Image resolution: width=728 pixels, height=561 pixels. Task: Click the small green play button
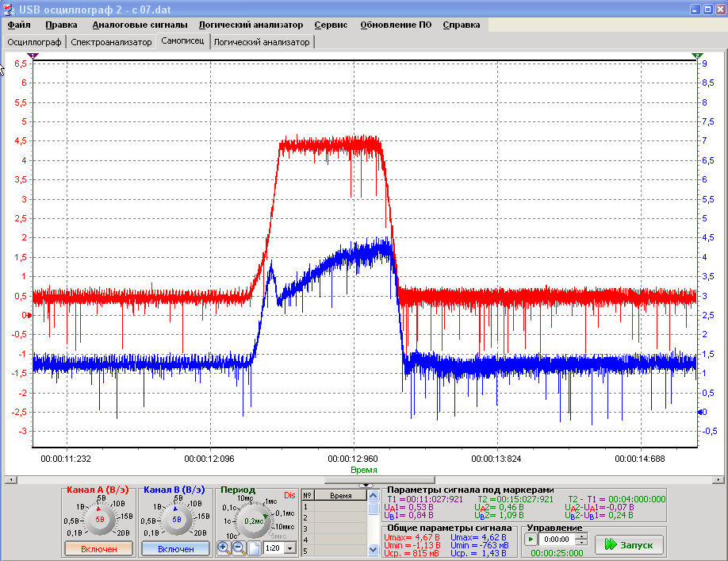[531, 539]
